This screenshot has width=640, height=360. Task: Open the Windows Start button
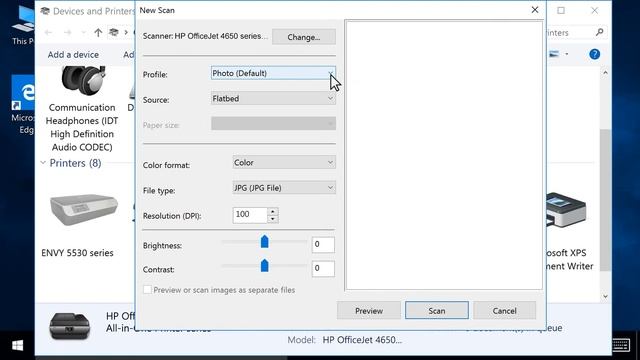click(x=18, y=346)
